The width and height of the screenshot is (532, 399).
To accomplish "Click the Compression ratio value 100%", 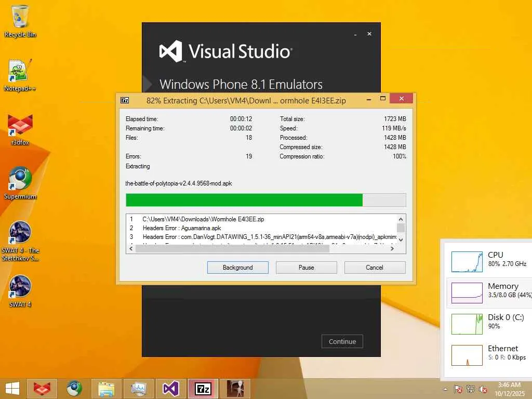I will 400,156.
